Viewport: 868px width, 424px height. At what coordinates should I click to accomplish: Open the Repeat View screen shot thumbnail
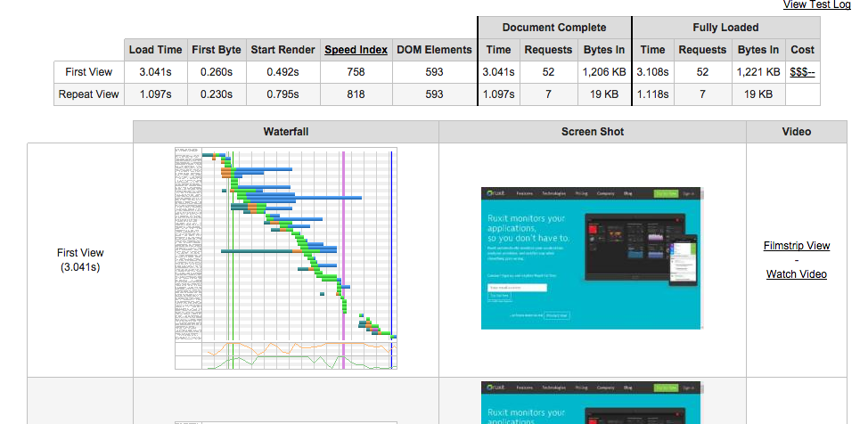coord(592,403)
